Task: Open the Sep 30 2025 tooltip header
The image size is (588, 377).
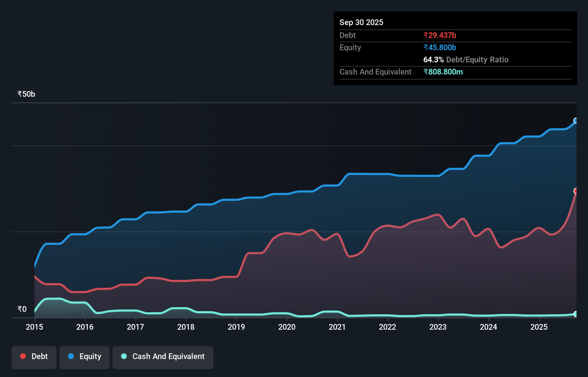Action: tap(361, 22)
